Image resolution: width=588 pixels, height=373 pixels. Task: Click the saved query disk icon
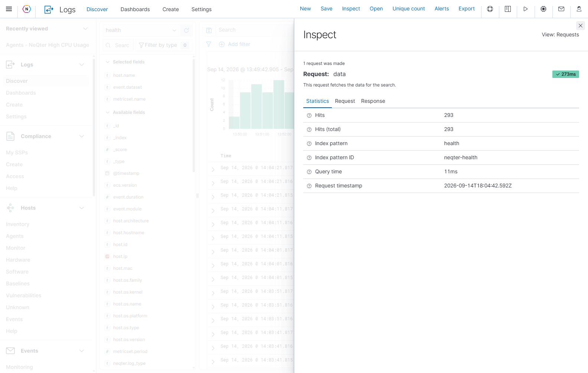(209, 30)
